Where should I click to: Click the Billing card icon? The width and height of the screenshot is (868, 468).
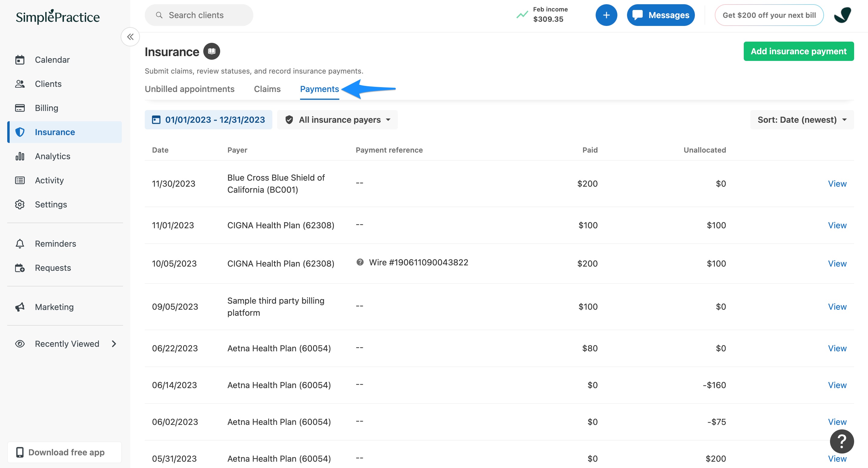click(x=20, y=108)
